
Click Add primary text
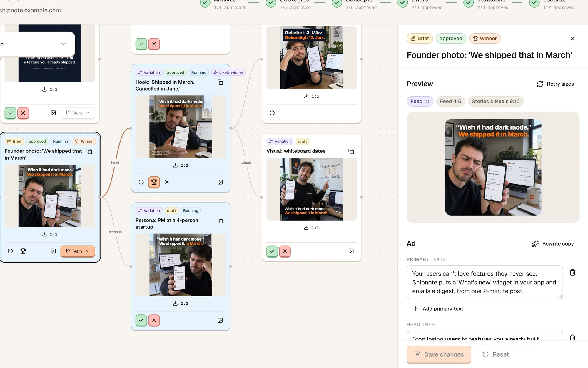(x=438, y=309)
